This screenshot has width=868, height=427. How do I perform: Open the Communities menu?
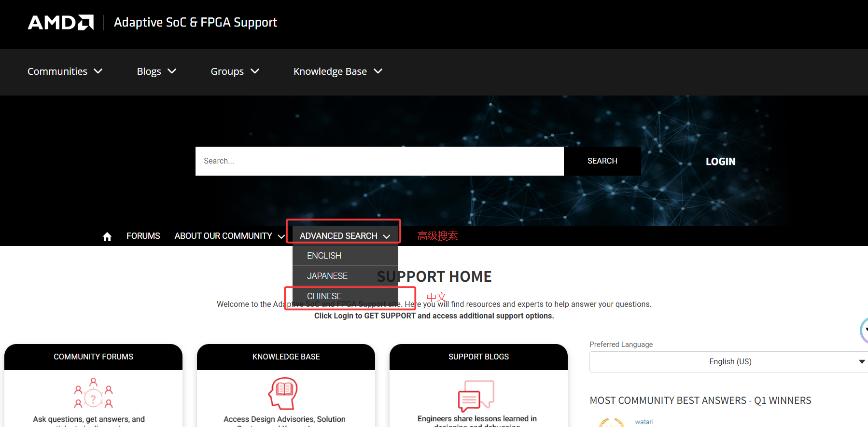(65, 71)
